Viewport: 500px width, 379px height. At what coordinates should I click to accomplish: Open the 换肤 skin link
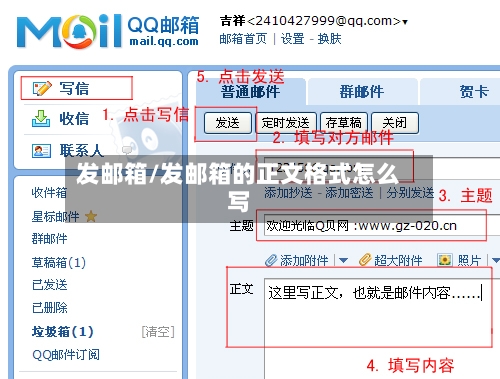click(x=329, y=39)
